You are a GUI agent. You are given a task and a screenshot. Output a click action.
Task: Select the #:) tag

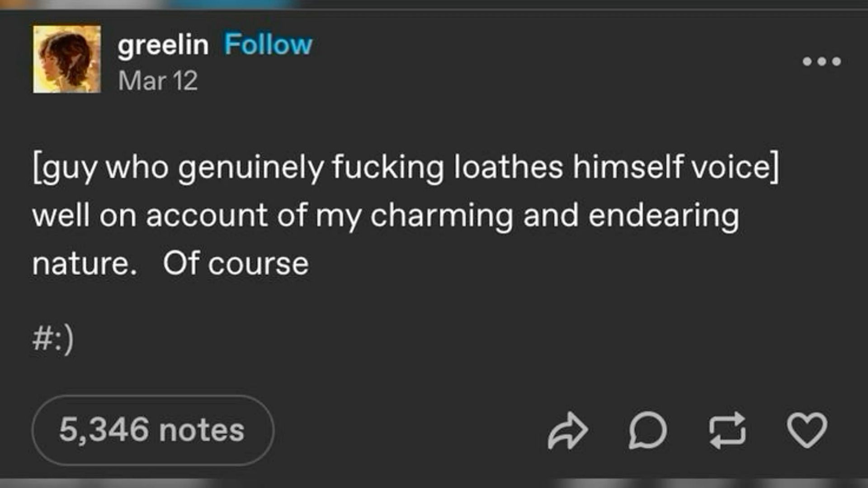[x=53, y=339]
